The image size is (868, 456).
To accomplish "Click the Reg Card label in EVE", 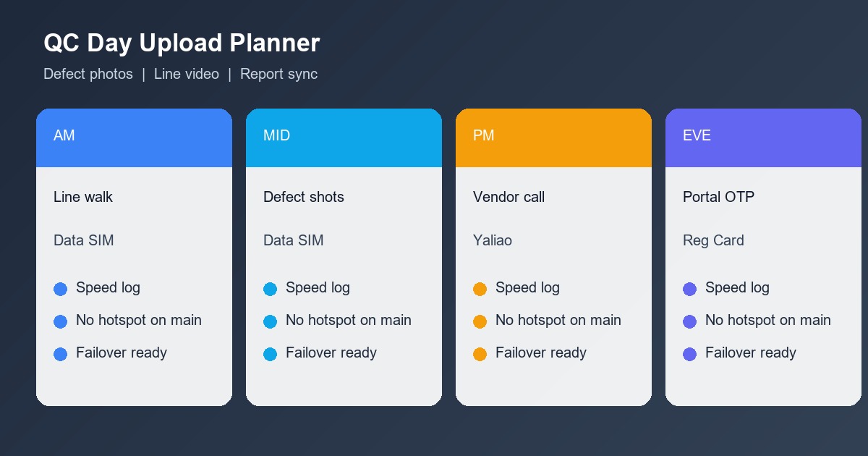I will (713, 240).
